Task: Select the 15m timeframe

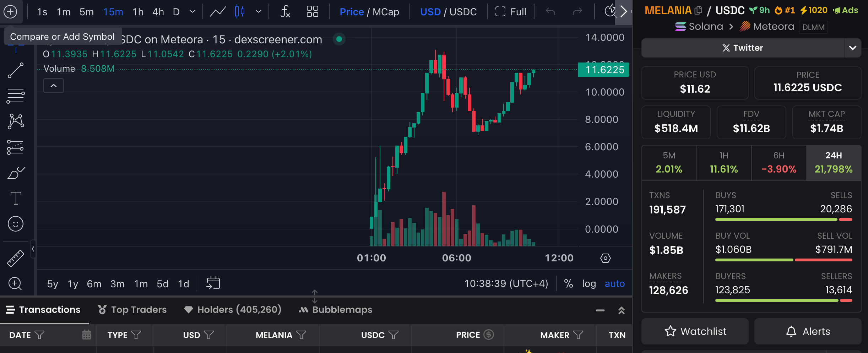Action: [x=113, y=12]
